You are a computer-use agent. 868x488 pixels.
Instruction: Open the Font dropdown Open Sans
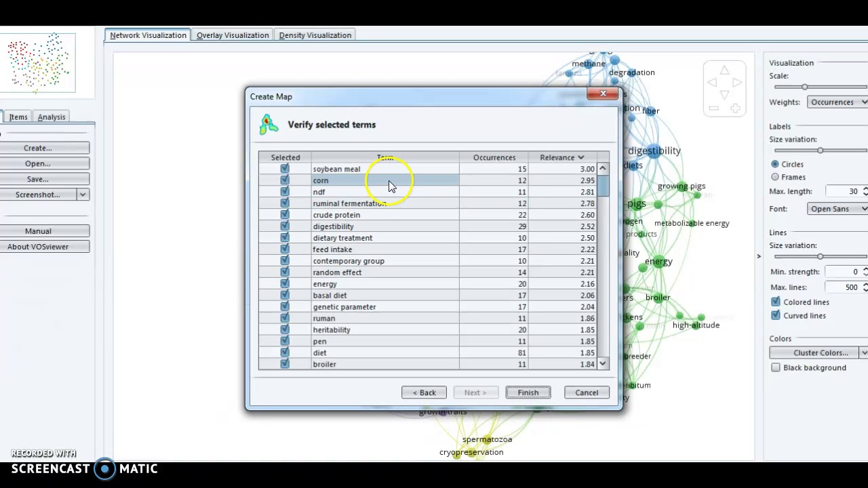coord(837,209)
